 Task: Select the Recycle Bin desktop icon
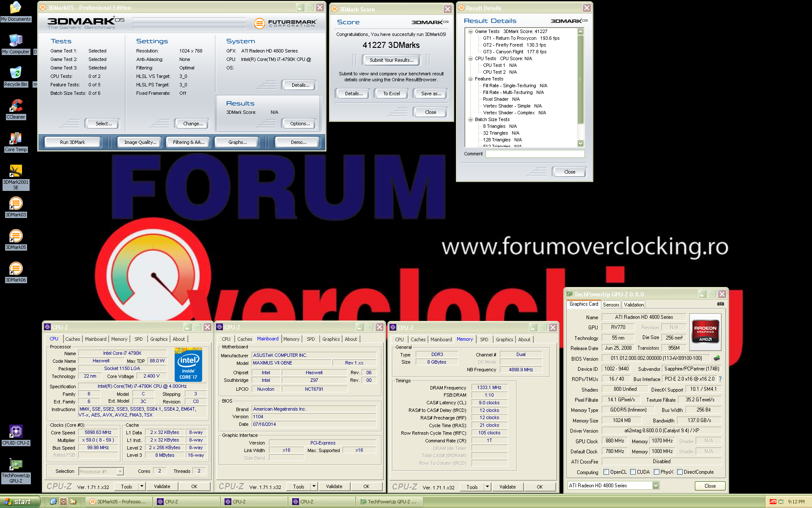pos(16,77)
